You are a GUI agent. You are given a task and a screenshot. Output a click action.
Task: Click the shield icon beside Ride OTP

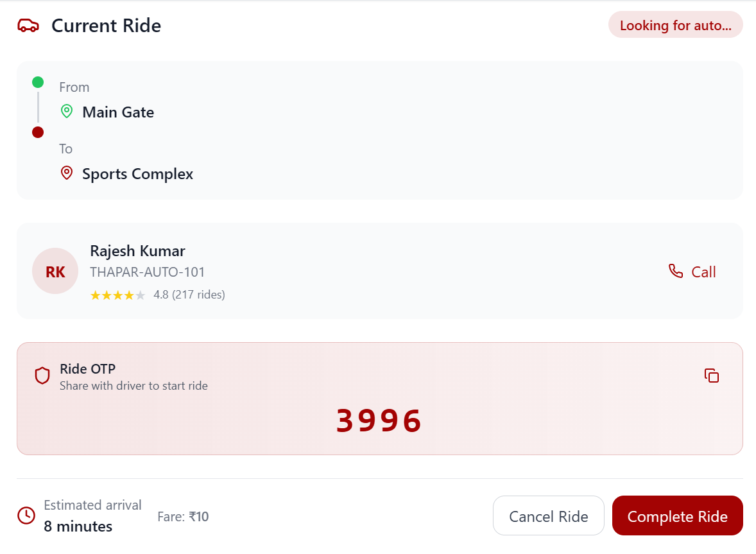[x=42, y=376]
